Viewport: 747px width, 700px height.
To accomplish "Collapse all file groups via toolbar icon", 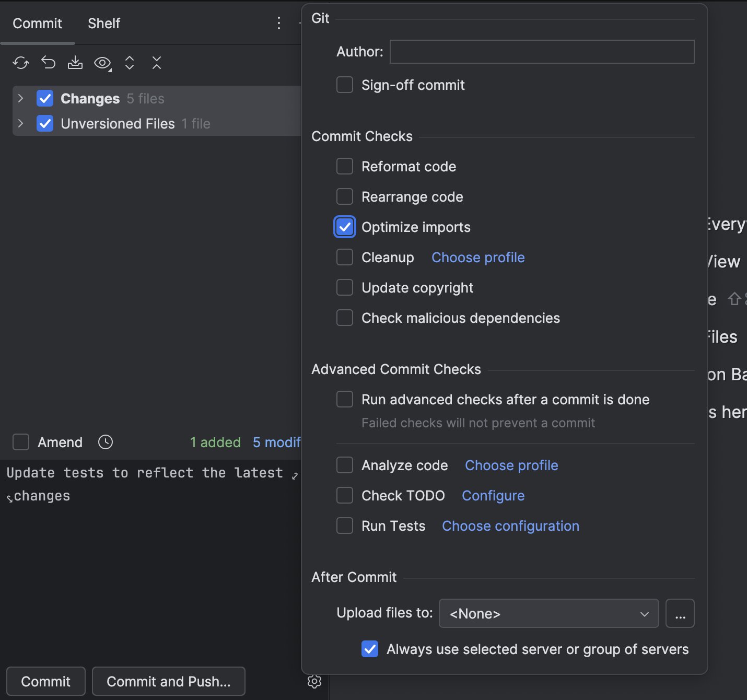I will (156, 63).
